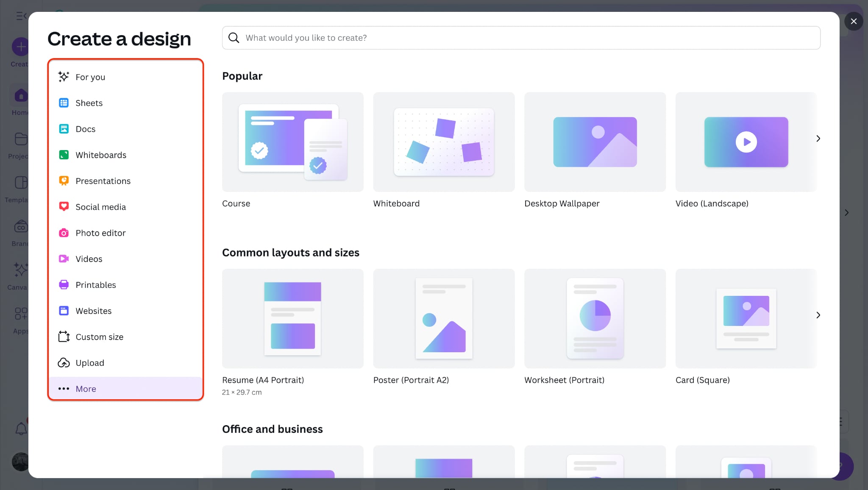Select the Social media heart icon
This screenshot has height=490, width=868.
[64, 207]
